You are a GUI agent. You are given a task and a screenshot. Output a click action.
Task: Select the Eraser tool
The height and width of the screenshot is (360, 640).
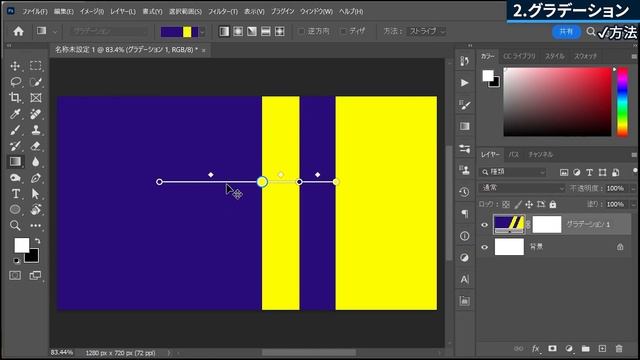36,146
